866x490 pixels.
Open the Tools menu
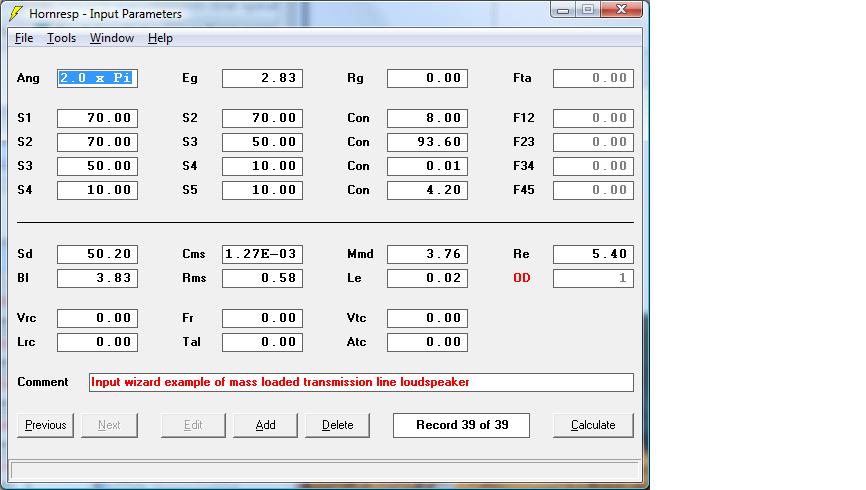(x=61, y=38)
